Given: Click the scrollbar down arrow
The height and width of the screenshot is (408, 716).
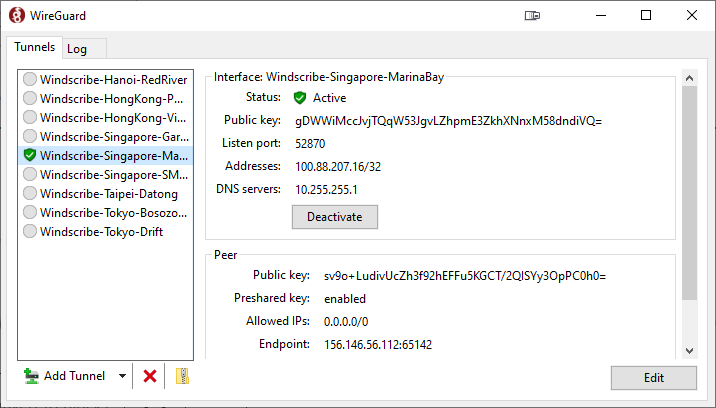Looking at the screenshot, I should pos(690,351).
